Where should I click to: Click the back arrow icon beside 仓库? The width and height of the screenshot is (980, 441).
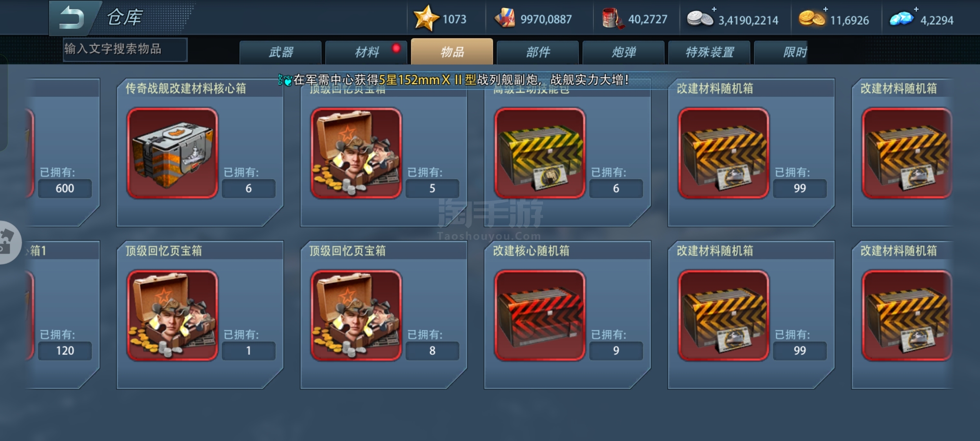coord(72,18)
